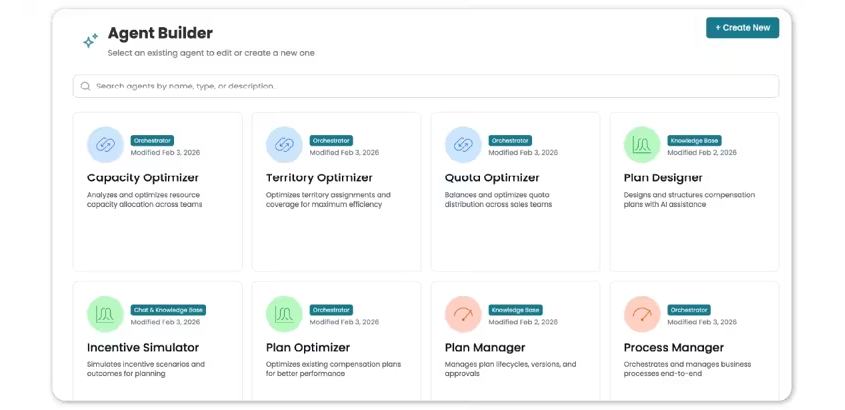
Task: Open the Incentive Simulator agent title
Action: pos(143,348)
